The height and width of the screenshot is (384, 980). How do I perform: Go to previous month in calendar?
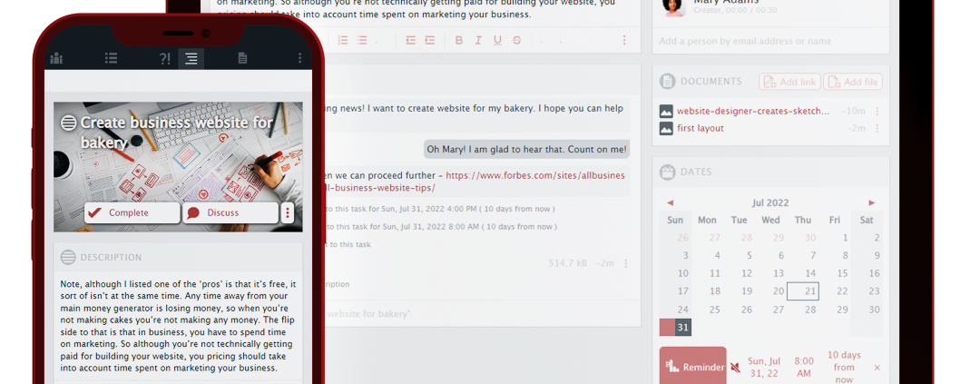tap(670, 202)
